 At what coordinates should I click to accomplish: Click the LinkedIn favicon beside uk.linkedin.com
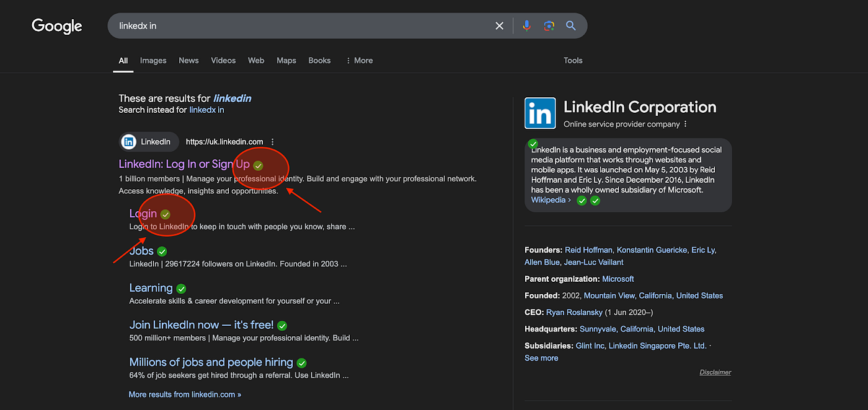point(128,142)
